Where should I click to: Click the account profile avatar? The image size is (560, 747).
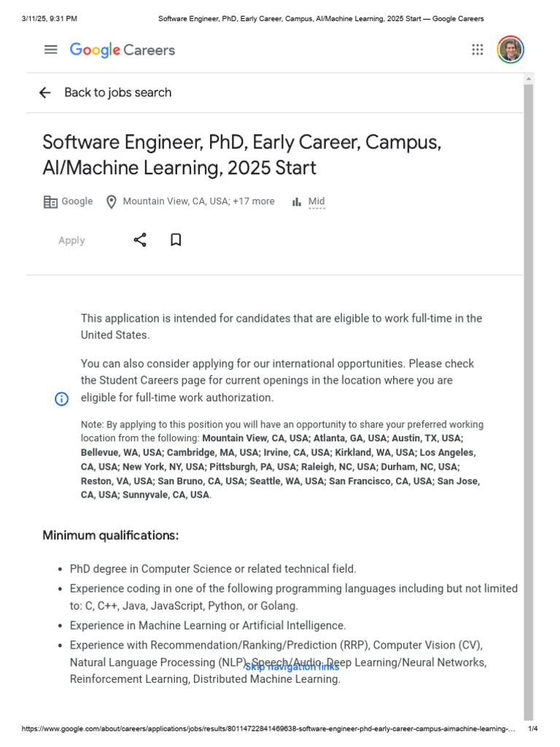[x=510, y=50]
